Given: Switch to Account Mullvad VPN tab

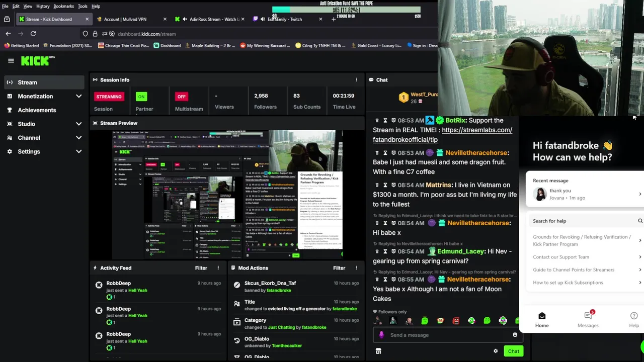Looking at the screenshot, I should pos(132,19).
